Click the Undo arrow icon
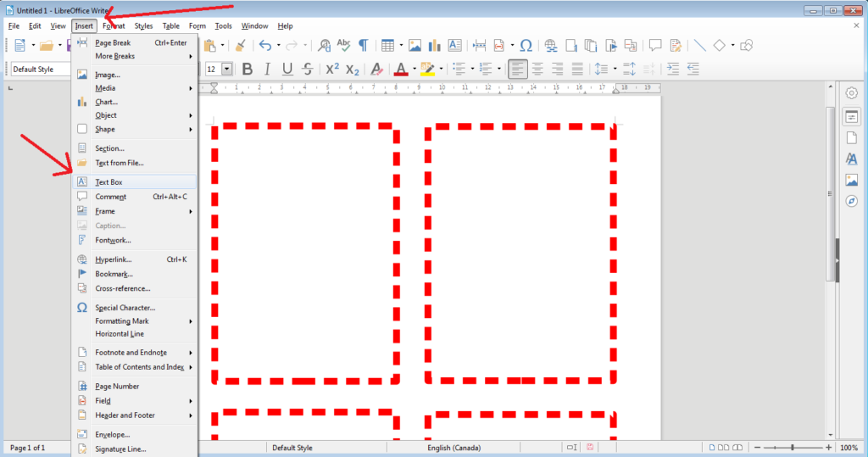The width and height of the screenshot is (868, 457). tap(265, 45)
